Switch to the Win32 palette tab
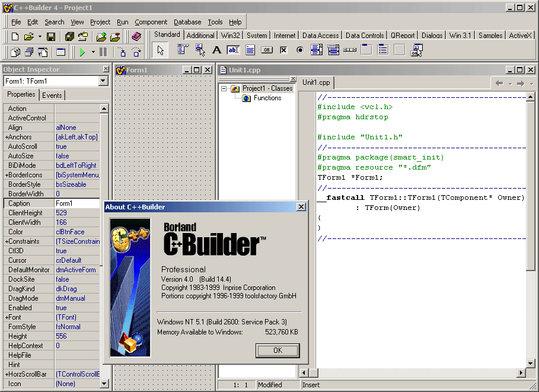The width and height of the screenshot is (539, 392). coord(230,36)
